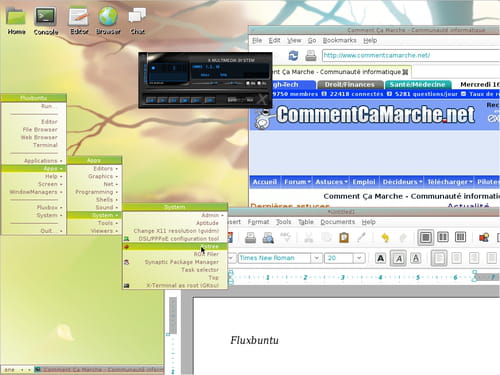Open Bookmarks menu in browser
This screenshot has height=375, width=500.
[x=339, y=41]
